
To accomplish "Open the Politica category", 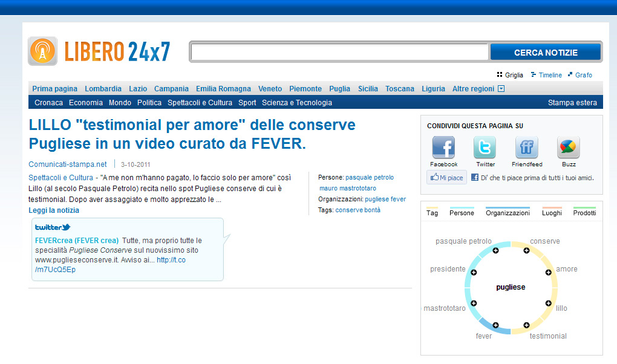I will [x=149, y=102].
